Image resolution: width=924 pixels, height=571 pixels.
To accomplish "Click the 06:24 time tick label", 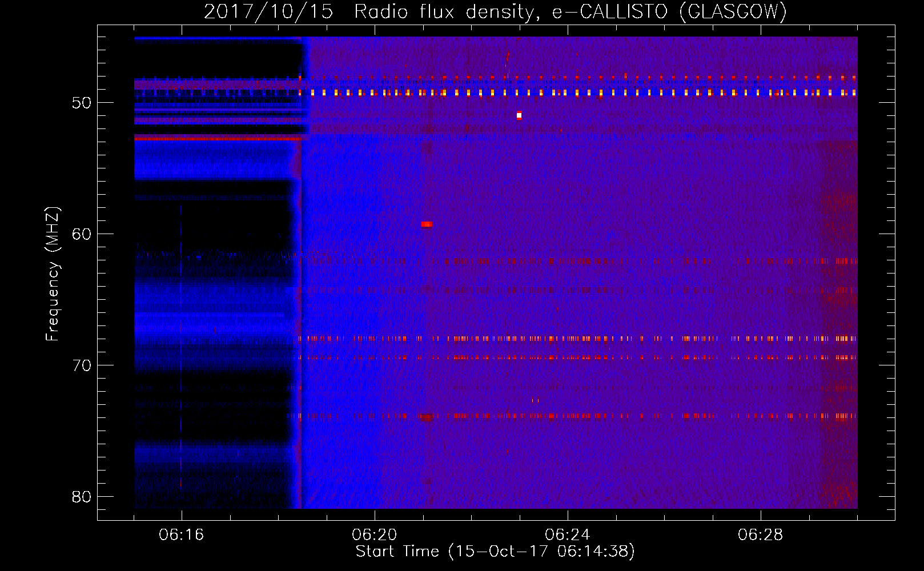I will coord(568,535).
